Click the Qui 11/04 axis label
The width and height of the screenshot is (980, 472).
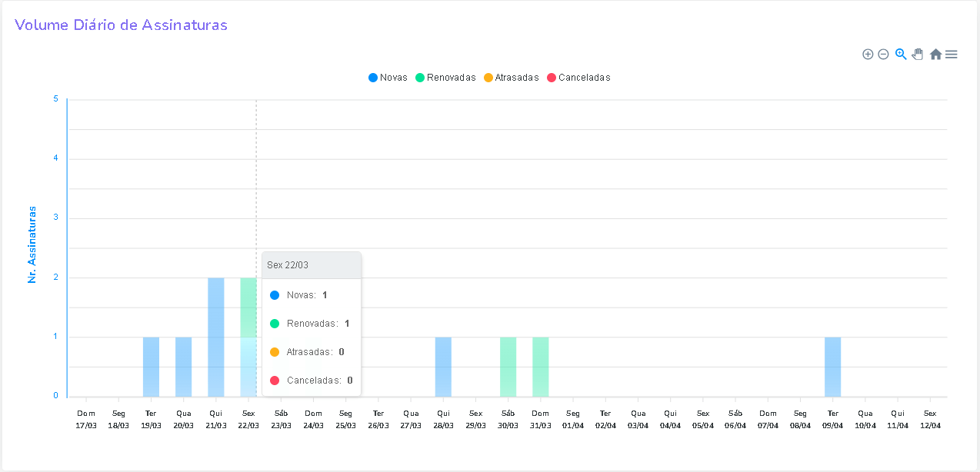point(898,419)
